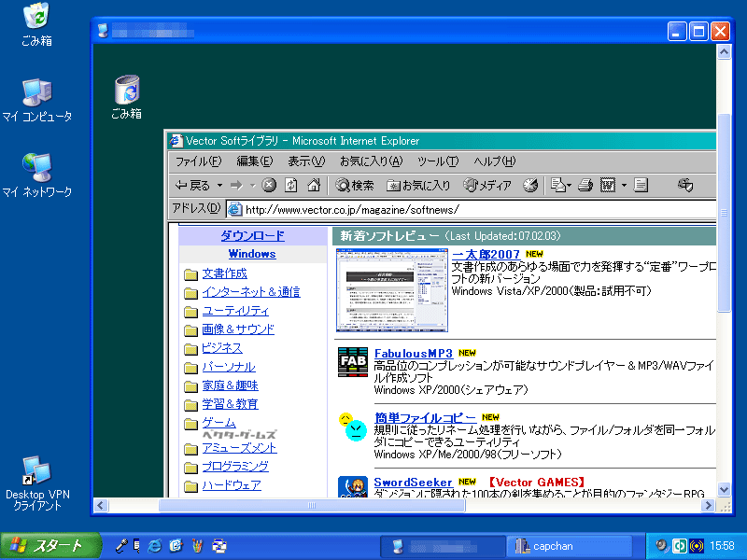
Task: Open the 文書作成 category link
Action: [x=224, y=273]
